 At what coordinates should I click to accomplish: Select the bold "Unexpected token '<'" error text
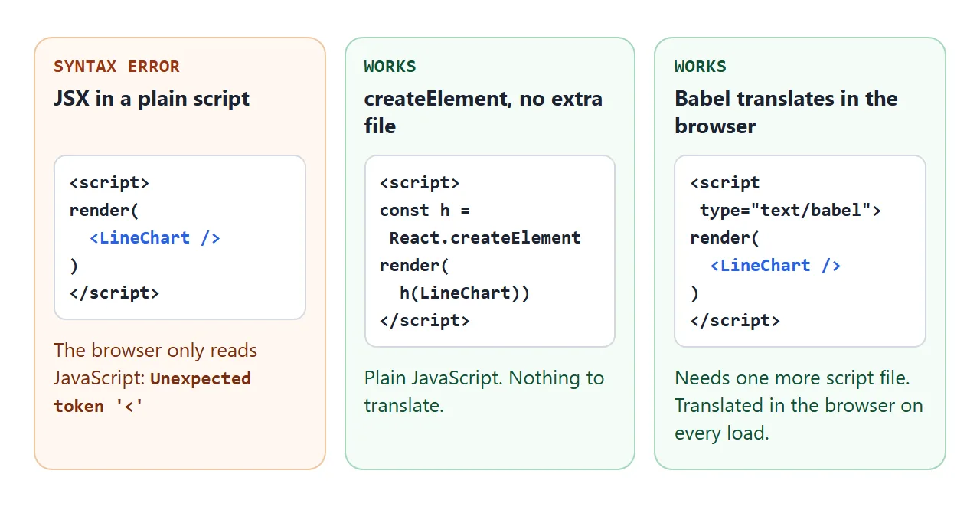click(x=152, y=392)
